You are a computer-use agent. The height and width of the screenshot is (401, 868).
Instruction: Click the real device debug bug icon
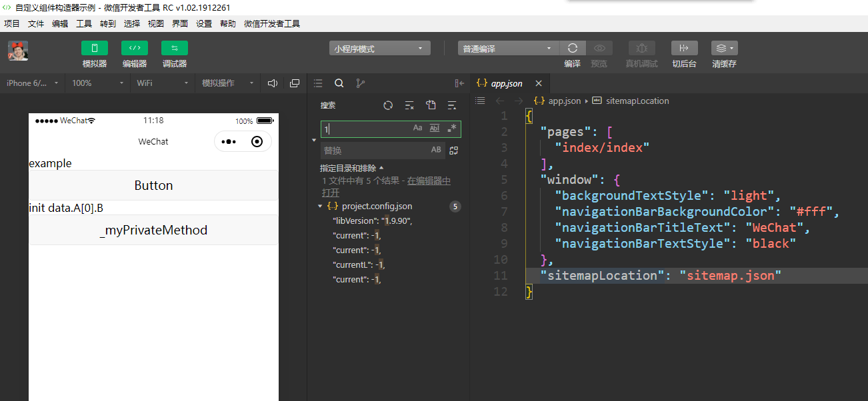(641, 48)
